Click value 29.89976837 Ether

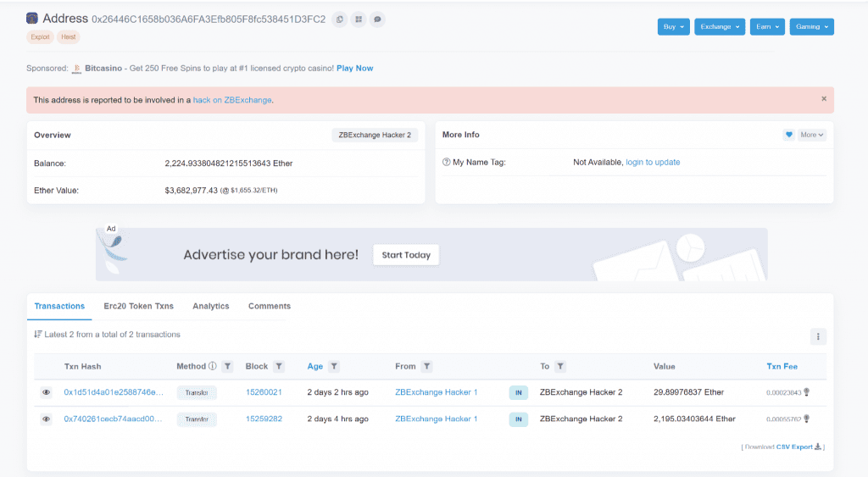(x=688, y=392)
